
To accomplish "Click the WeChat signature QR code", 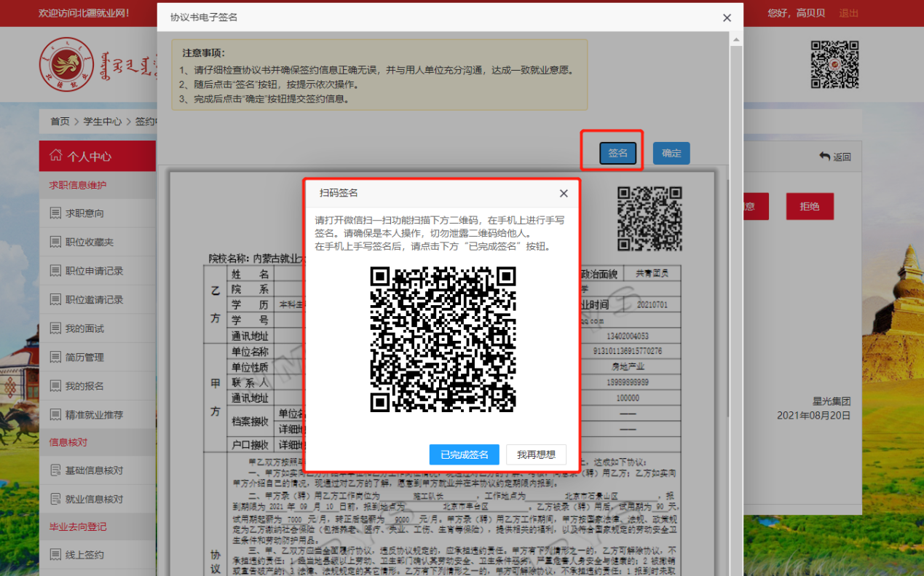I will point(443,339).
